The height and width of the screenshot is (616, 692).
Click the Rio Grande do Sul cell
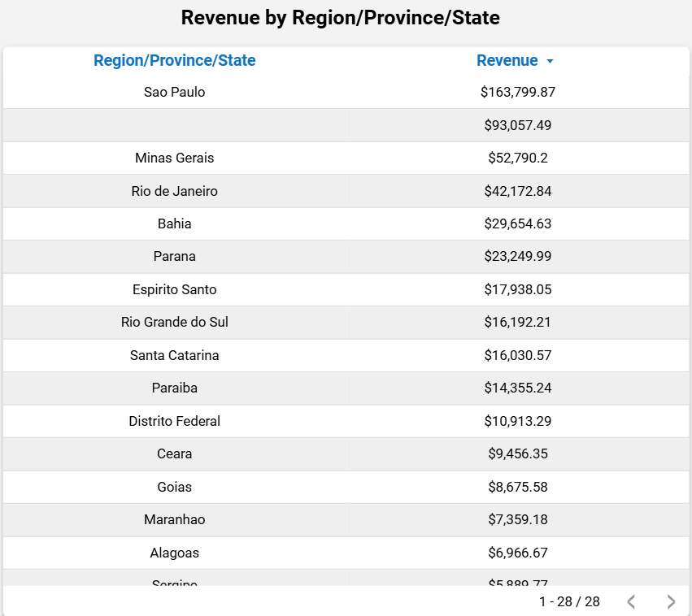[174, 322]
